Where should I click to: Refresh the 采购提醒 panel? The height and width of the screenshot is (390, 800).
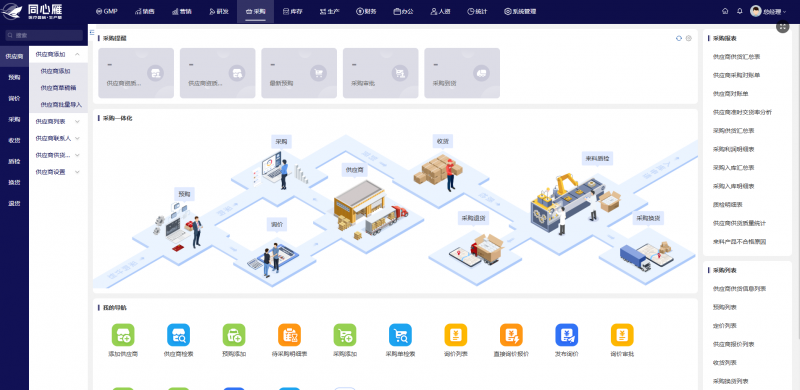coord(679,38)
